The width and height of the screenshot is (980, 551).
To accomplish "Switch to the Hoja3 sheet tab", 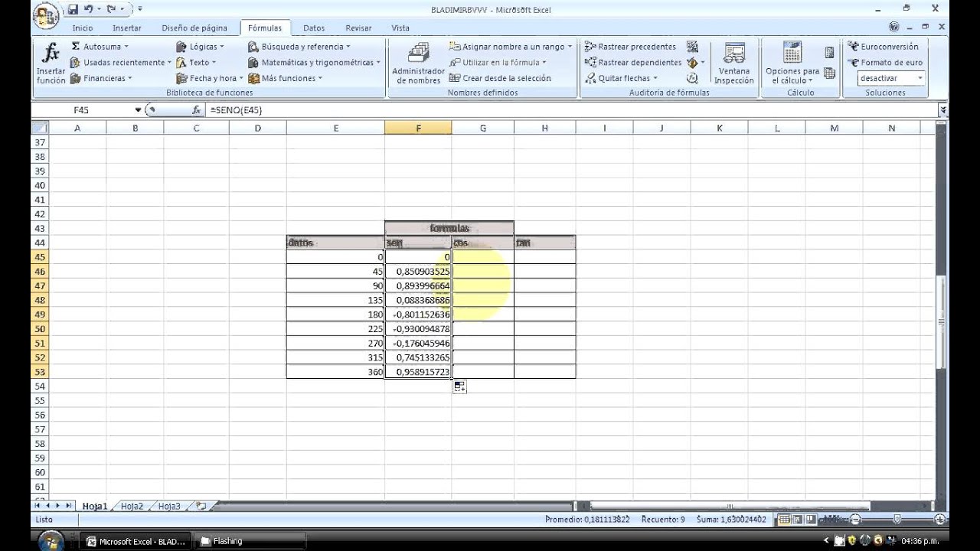I will pos(169,506).
